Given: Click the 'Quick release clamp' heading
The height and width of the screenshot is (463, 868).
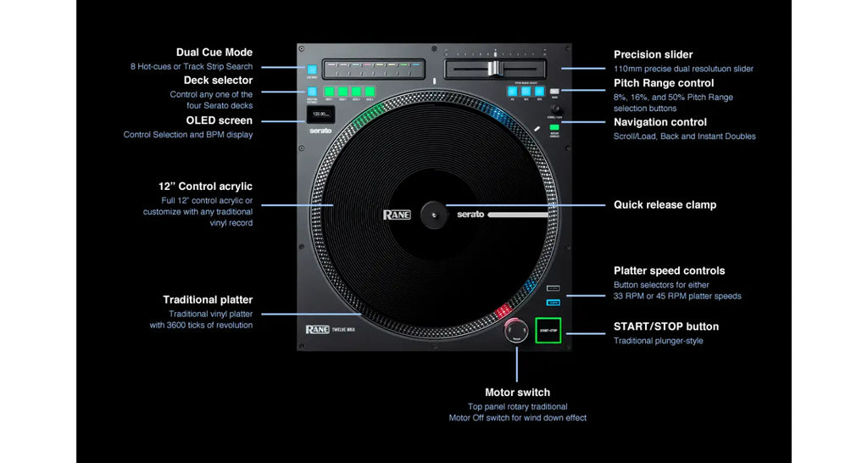Looking at the screenshot, I should coord(665,205).
